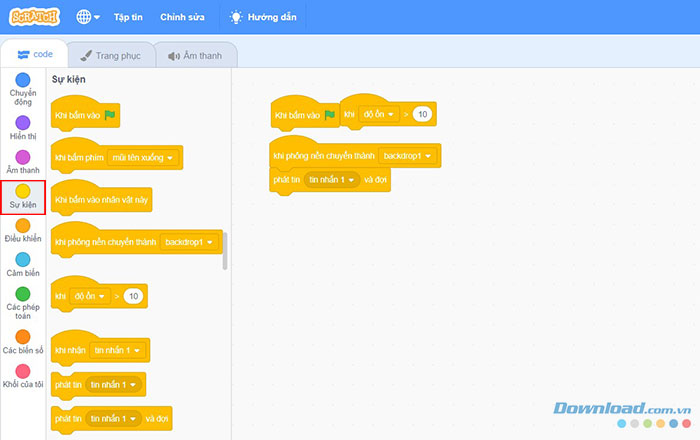The height and width of the screenshot is (440, 700).
Task: Switch to the Âm thanh tab
Action: click(195, 56)
